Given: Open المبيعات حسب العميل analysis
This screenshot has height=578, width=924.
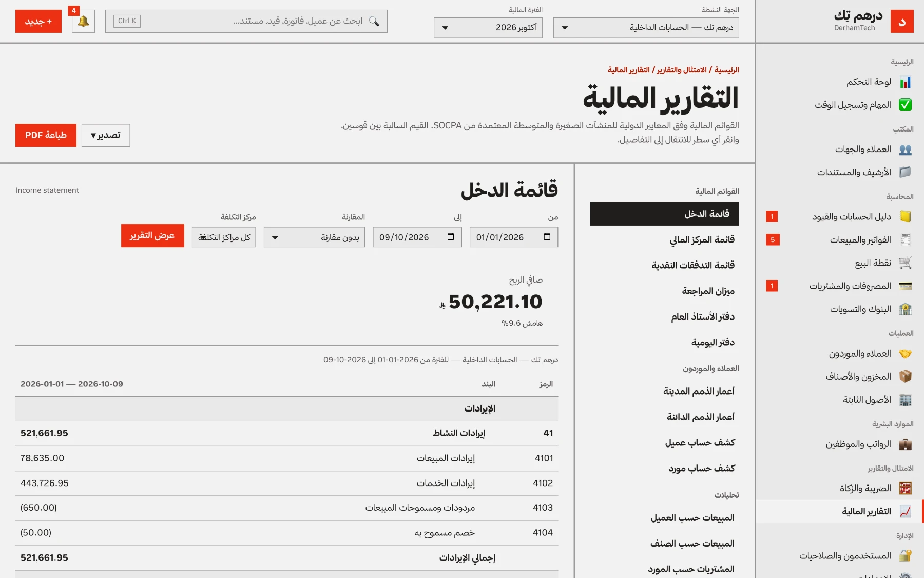Looking at the screenshot, I should tap(665, 518).
